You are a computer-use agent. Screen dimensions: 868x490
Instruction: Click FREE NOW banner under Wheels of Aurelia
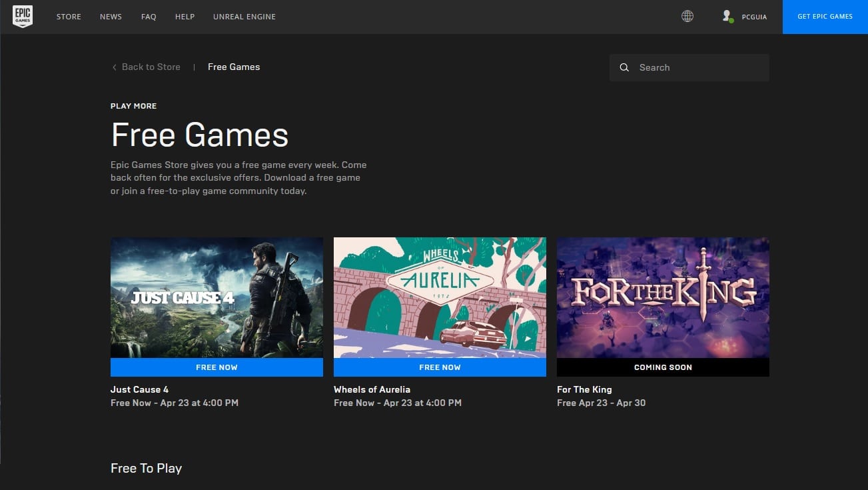(x=440, y=367)
